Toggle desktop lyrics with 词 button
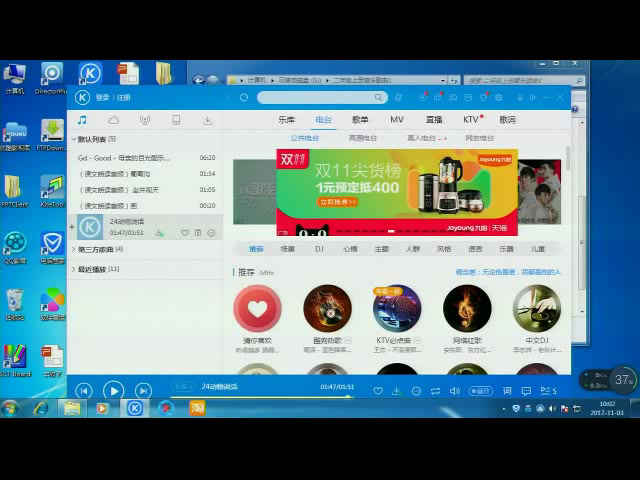 (x=507, y=391)
